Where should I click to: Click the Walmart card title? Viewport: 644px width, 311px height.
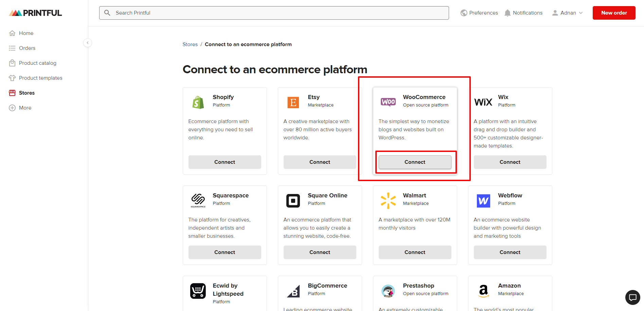click(x=414, y=195)
